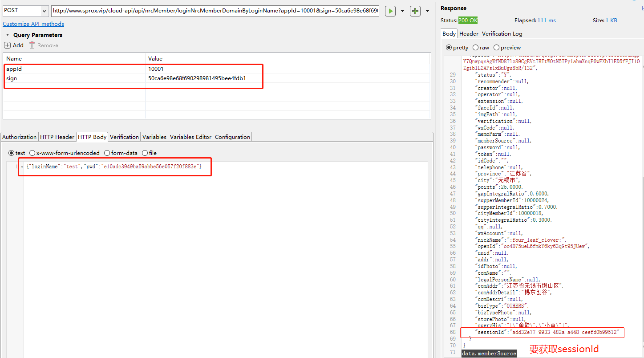Select the text body type radio
The height and width of the screenshot is (358, 644).
coord(12,153)
